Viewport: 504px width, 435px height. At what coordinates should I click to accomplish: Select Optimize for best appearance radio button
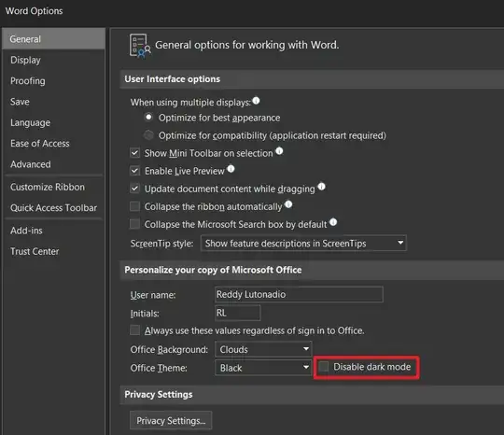pos(148,118)
